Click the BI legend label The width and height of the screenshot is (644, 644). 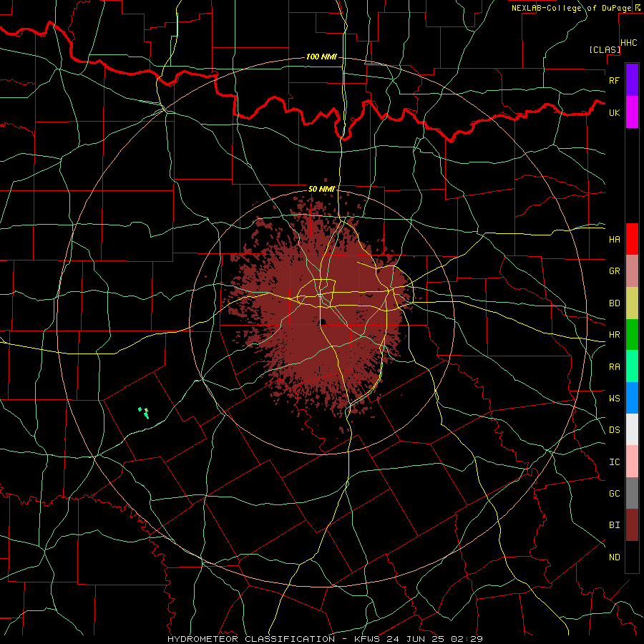614,525
